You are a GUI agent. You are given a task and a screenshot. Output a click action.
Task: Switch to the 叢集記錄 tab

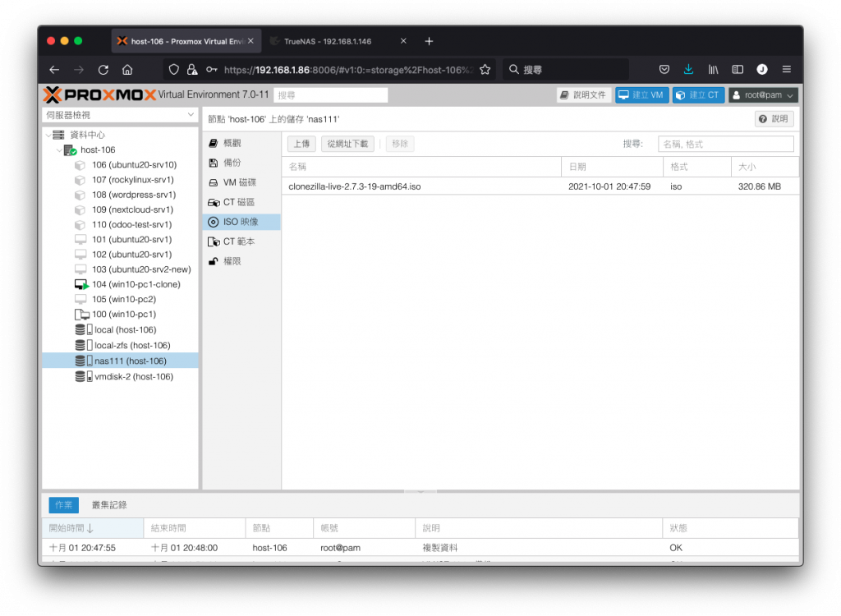[109, 505]
